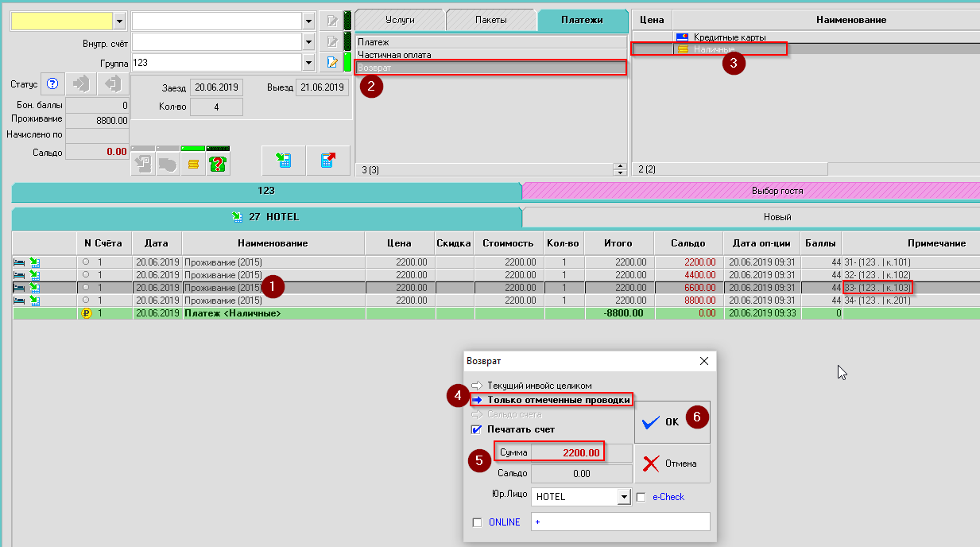Click the Отмена cancel button
The image size is (980, 547).
tap(672, 464)
